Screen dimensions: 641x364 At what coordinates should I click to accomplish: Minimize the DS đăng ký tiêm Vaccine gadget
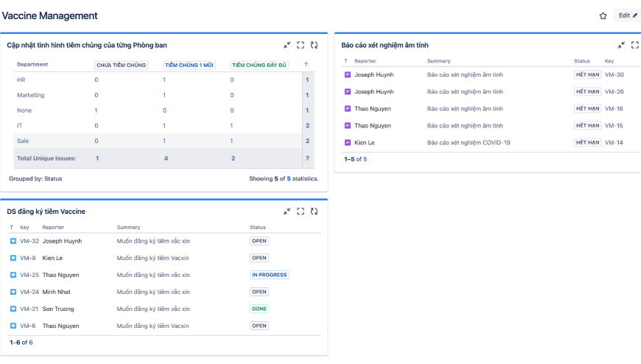click(287, 211)
